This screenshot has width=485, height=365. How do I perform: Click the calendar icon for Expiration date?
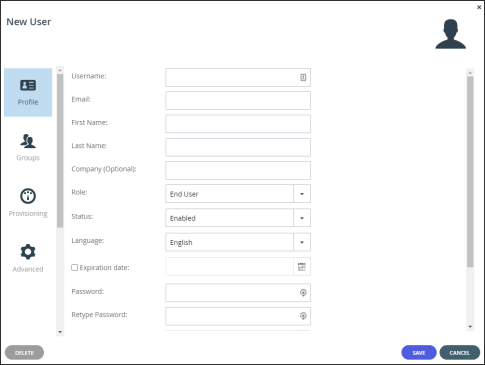coord(302,267)
